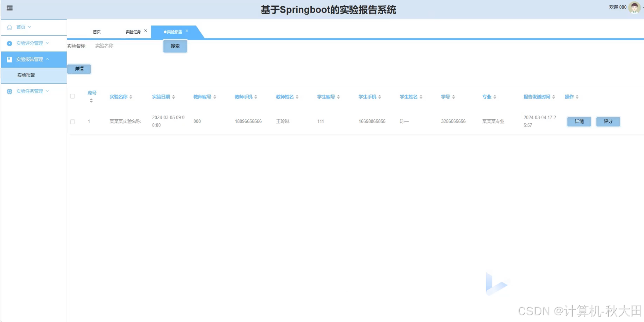Switch to the 首页 tab
The height and width of the screenshot is (322, 644).
click(x=97, y=32)
